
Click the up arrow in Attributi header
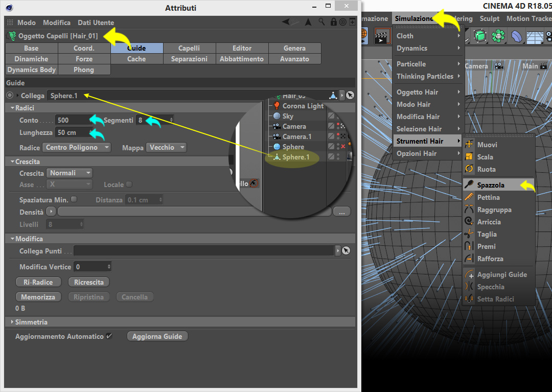pyautogui.click(x=308, y=22)
